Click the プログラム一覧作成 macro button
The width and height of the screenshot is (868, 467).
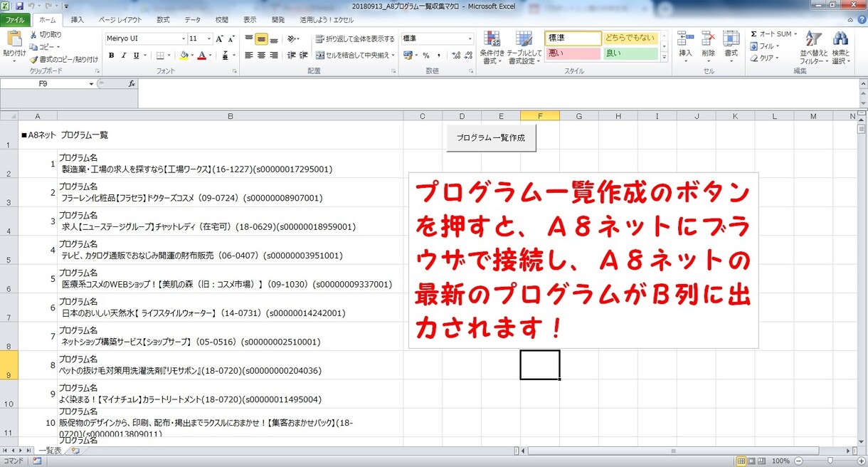[x=491, y=138]
